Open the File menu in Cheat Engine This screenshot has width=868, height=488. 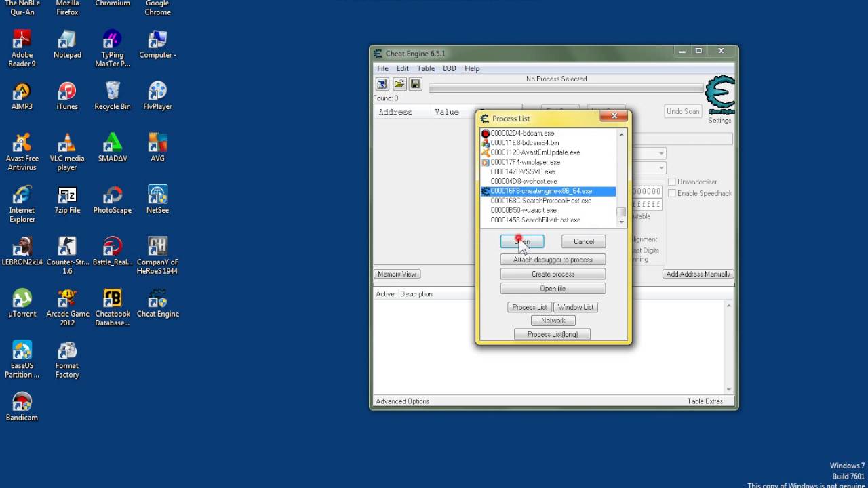point(382,68)
